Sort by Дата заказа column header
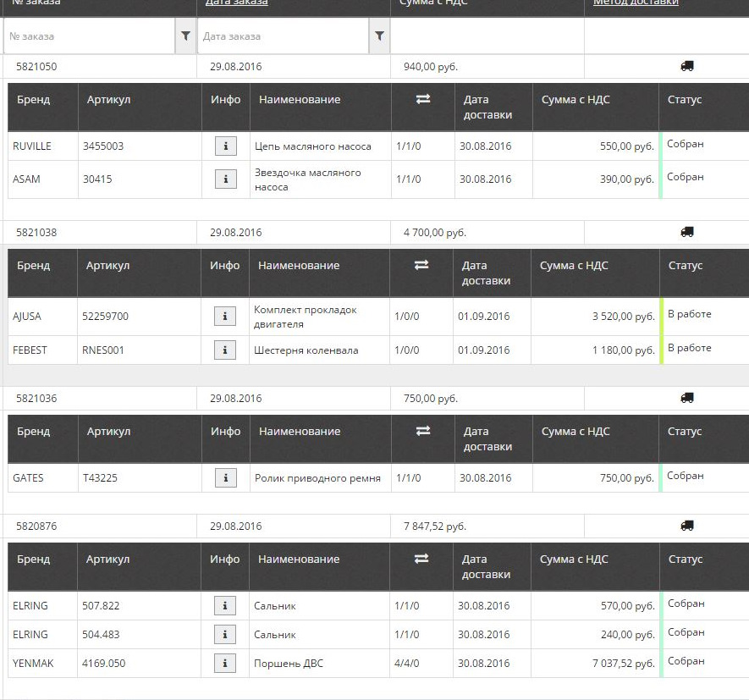This screenshot has width=749, height=700. 236,3
